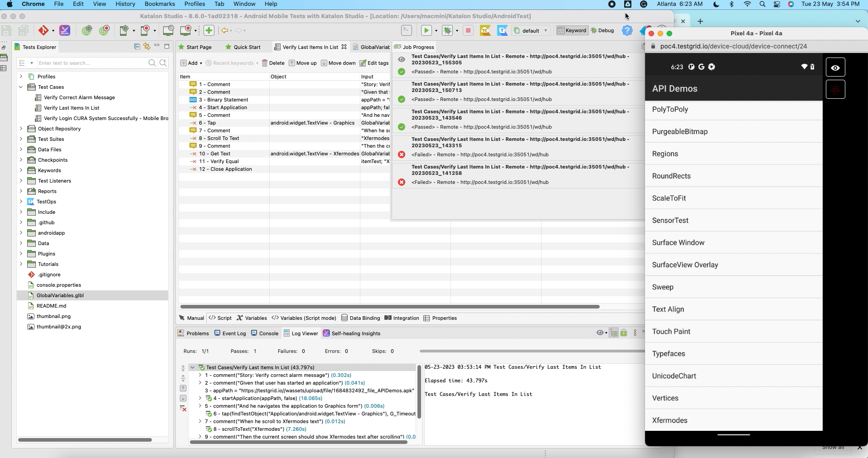
Task: Click the blue Help question mark icon
Action: coord(627,30)
